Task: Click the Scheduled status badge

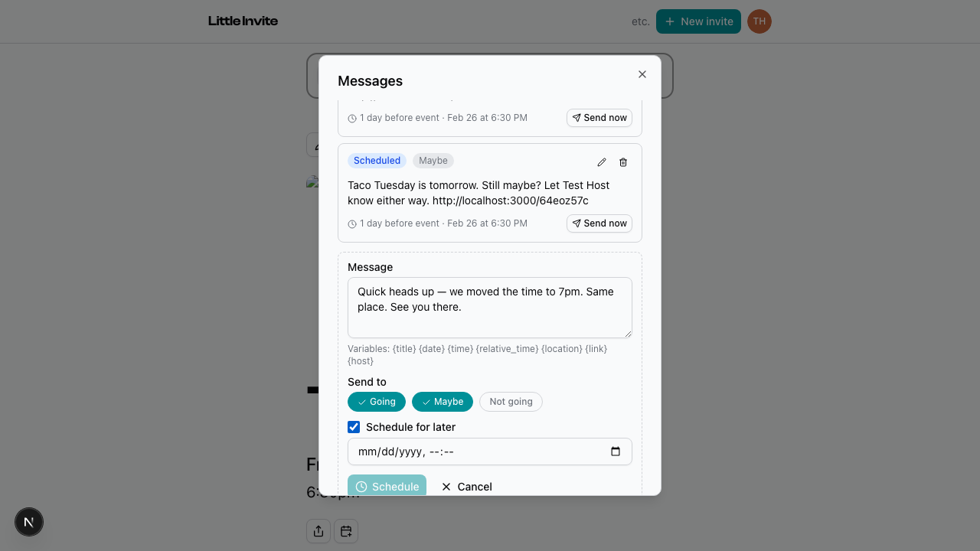Action: coord(377,161)
